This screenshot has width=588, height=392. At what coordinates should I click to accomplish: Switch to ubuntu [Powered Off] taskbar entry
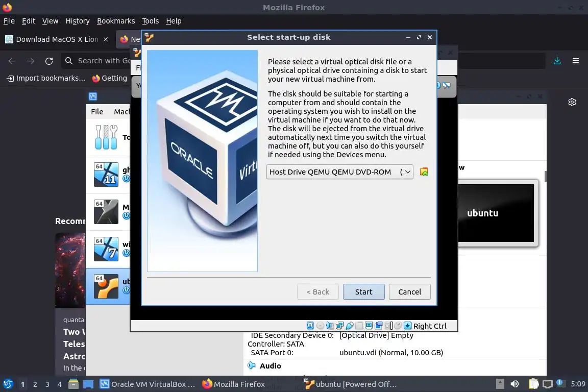click(x=350, y=384)
